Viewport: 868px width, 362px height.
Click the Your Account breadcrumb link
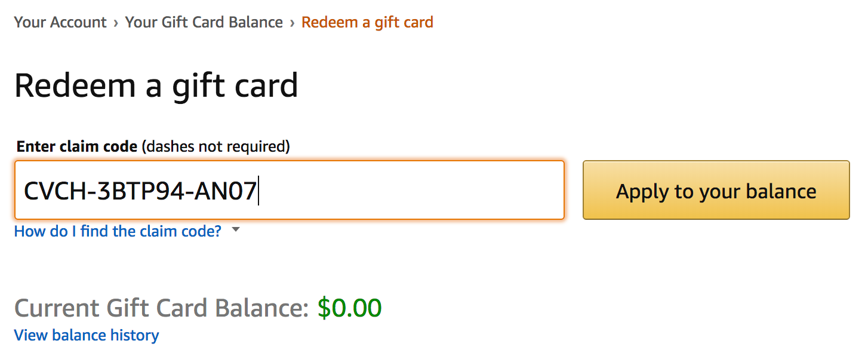pos(60,23)
